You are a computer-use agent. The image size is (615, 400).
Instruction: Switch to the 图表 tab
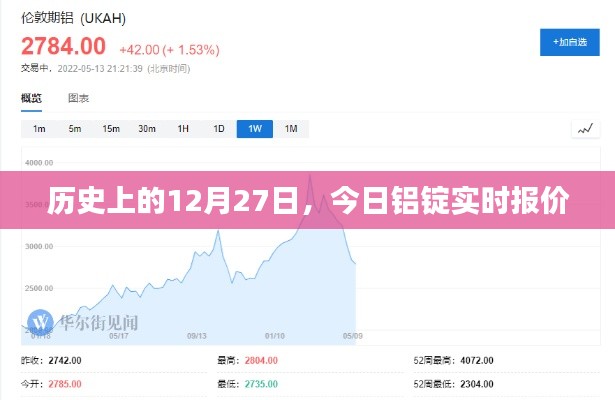point(78,98)
